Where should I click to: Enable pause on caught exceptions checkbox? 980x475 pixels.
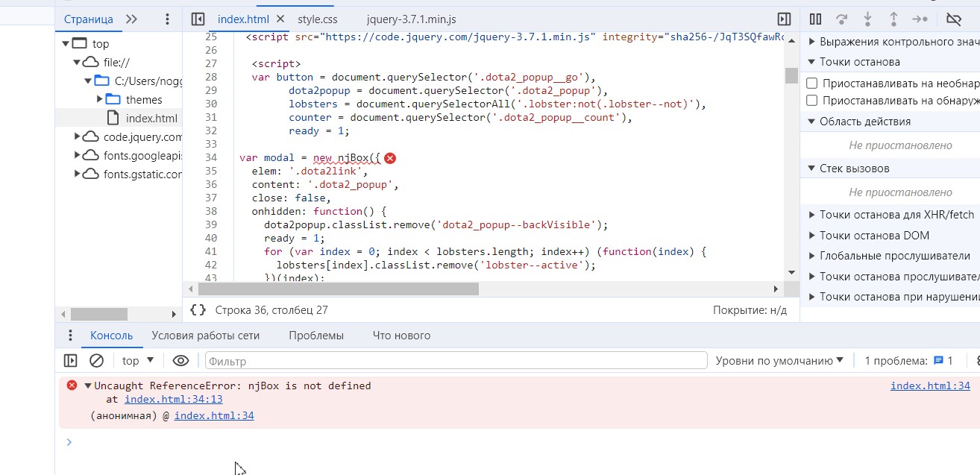coord(812,100)
